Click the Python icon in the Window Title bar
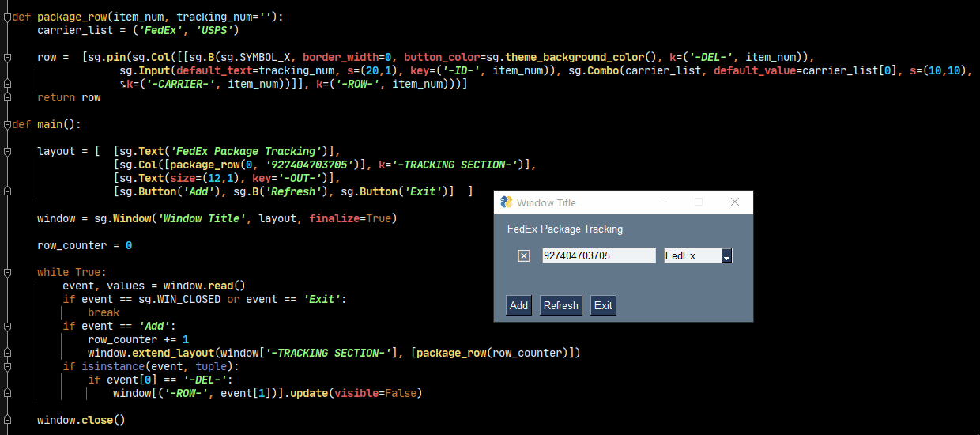Viewport: 980px width, 435px height. pos(507,202)
